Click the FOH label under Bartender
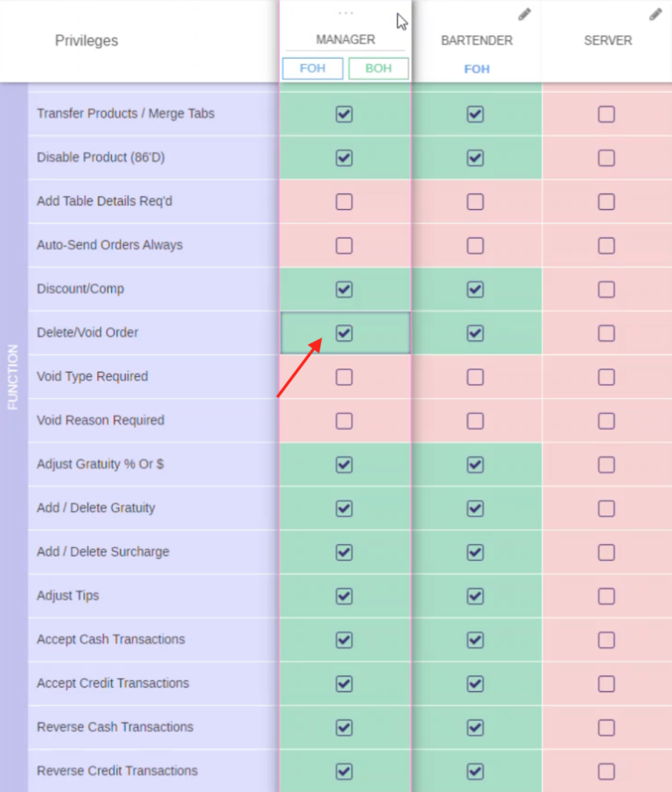This screenshot has height=792, width=672. pos(477,68)
